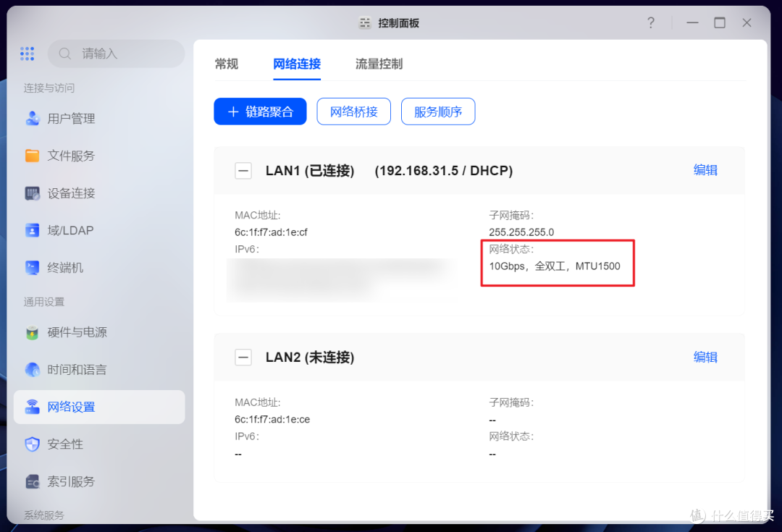Click the 连接与访问 section label
Image resolution: width=782 pixels, height=532 pixels.
click(49, 88)
